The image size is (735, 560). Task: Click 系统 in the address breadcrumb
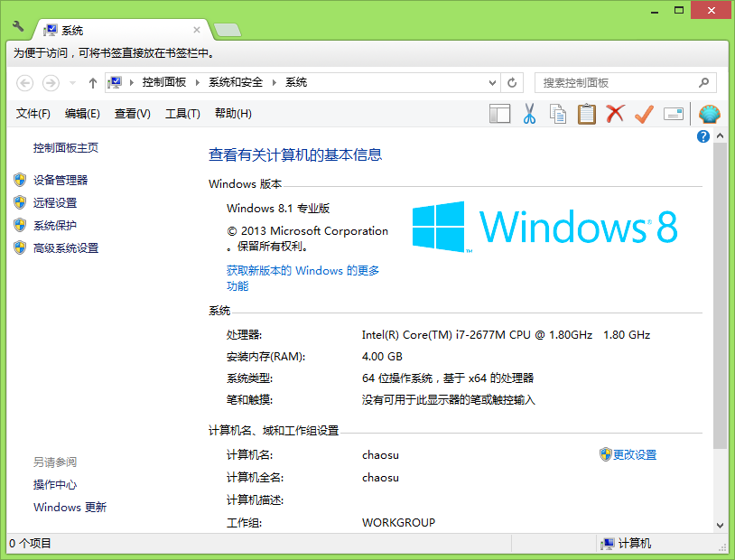click(296, 82)
